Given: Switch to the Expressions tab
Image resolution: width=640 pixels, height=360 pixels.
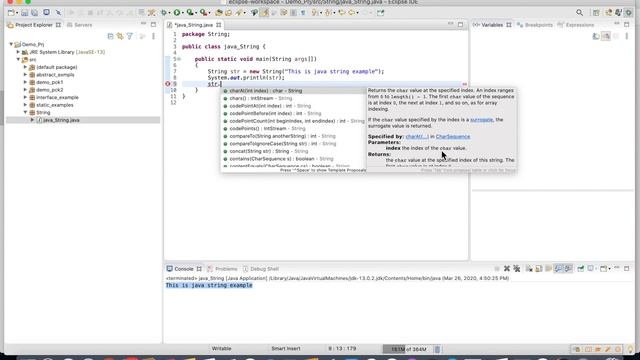Looking at the screenshot, I should pyautogui.click(x=576, y=25).
